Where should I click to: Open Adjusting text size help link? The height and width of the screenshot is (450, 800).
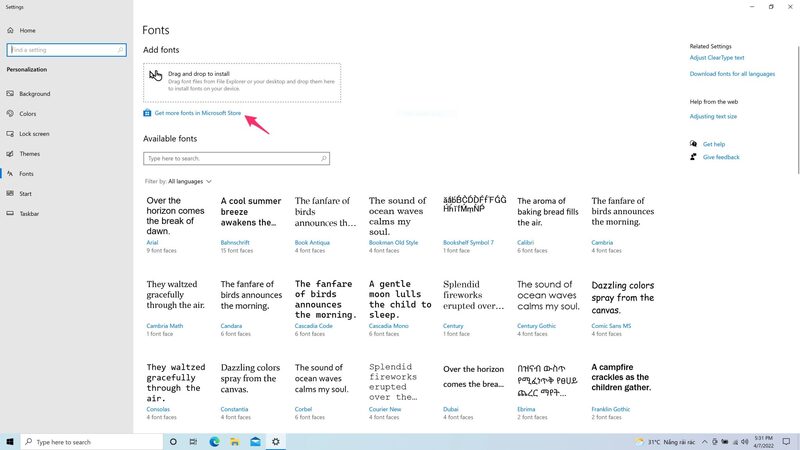click(713, 116)
